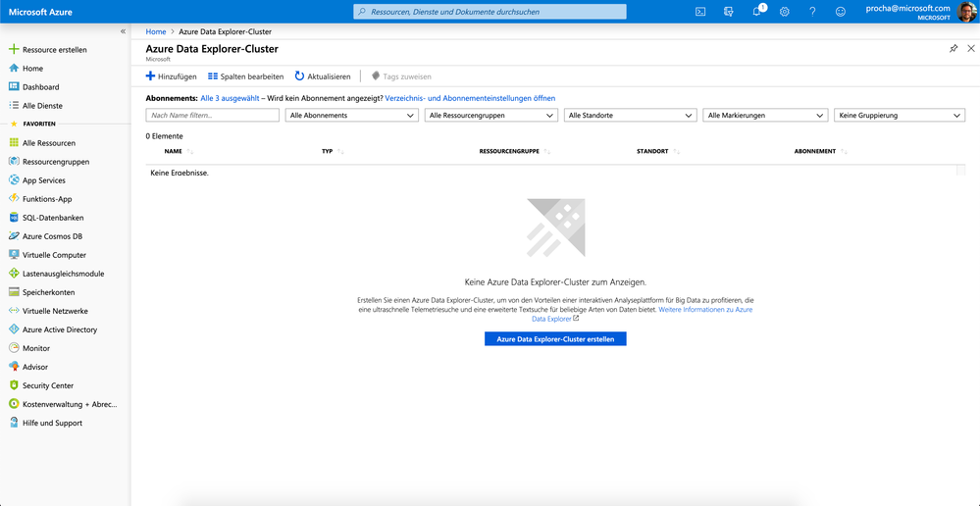Screen dimensions: 980x506
Task: Open Verzeichnis- und Abonnementeinstellungen öffnen link
Action: pos(470,98)
